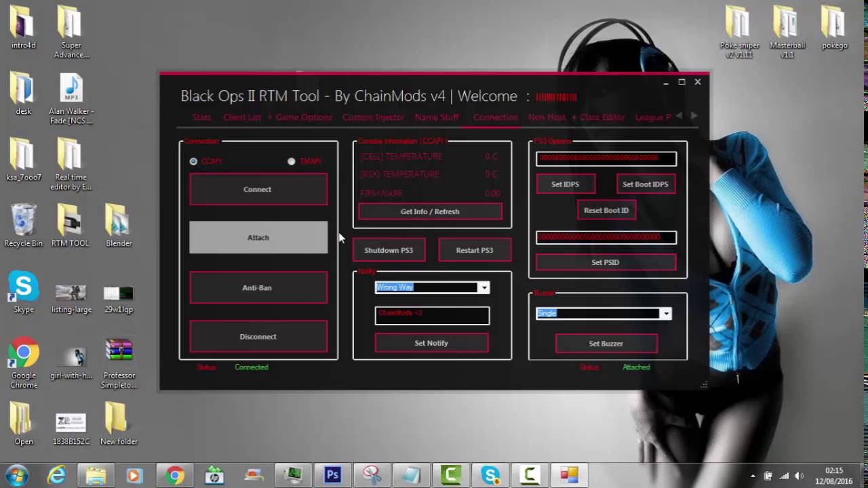
Task: Click the Connect button
Action: pyautogui.click(x=258, y=189)
